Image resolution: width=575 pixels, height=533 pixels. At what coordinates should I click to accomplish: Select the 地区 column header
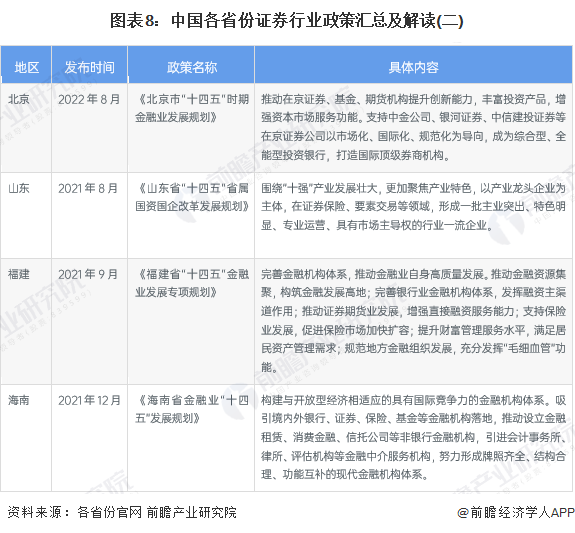coord(26,67)
